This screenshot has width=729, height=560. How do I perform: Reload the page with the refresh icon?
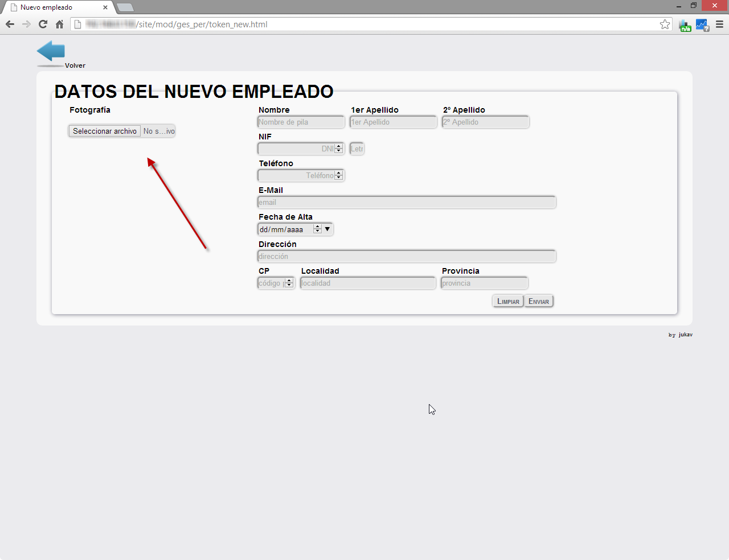(x=43, y=24)
